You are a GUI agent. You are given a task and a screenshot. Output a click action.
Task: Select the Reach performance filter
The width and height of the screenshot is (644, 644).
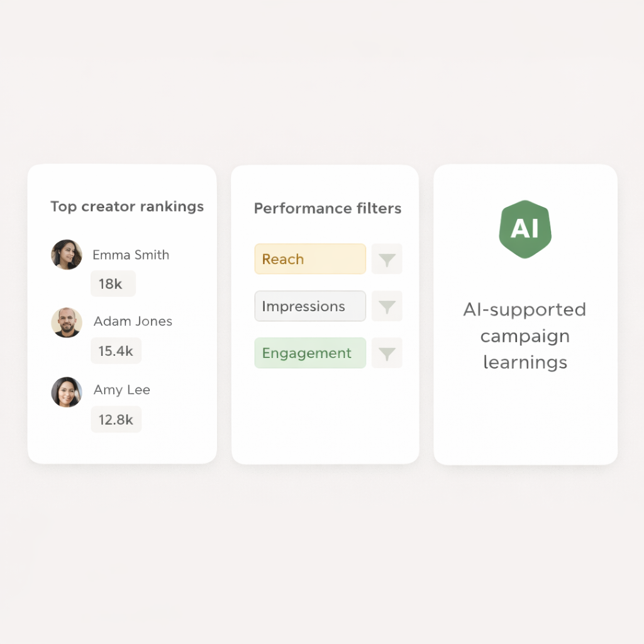point(310,259)
